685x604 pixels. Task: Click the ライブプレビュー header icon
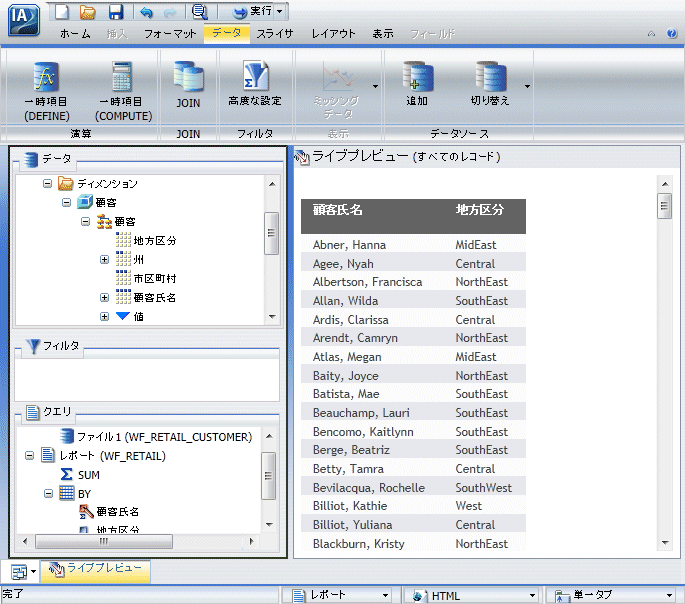301,157
